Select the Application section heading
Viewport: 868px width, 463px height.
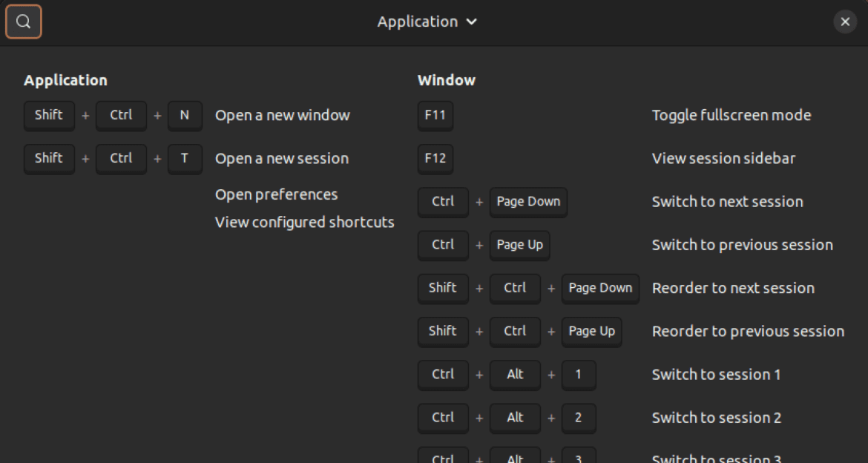click(x=66, y=80)
